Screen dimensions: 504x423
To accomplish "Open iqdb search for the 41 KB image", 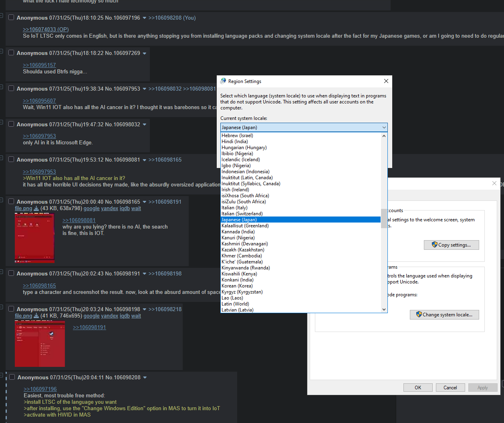I will click(x=125, y=316).
